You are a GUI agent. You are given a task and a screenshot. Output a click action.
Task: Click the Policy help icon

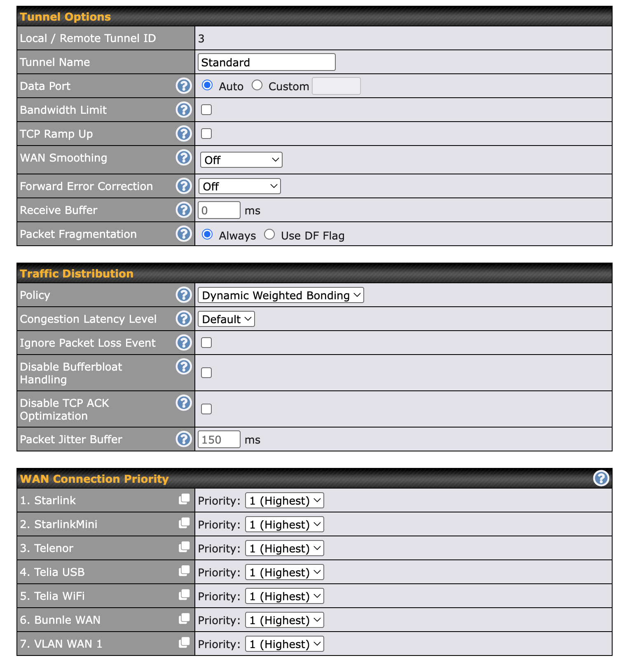184,295
